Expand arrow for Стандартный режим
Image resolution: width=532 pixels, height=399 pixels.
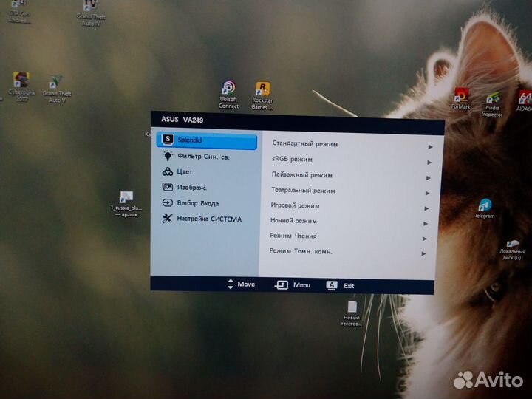tap(430, 146)
